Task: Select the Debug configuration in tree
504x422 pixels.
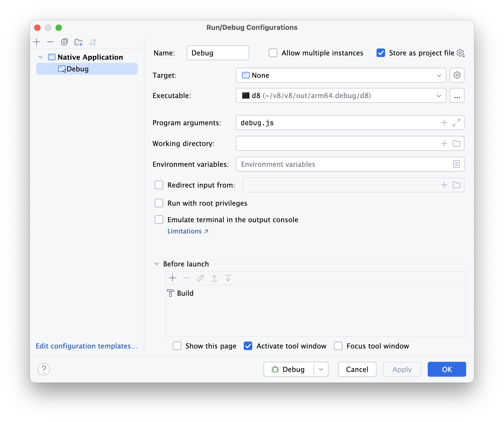Action: (x=78, y=69)
